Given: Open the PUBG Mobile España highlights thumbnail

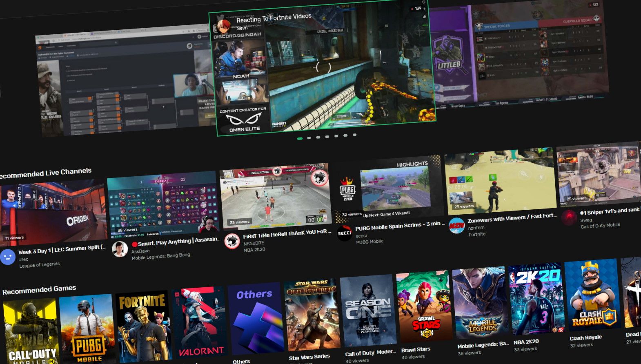Looking at the screenshot, I should [x=388, y=189].
